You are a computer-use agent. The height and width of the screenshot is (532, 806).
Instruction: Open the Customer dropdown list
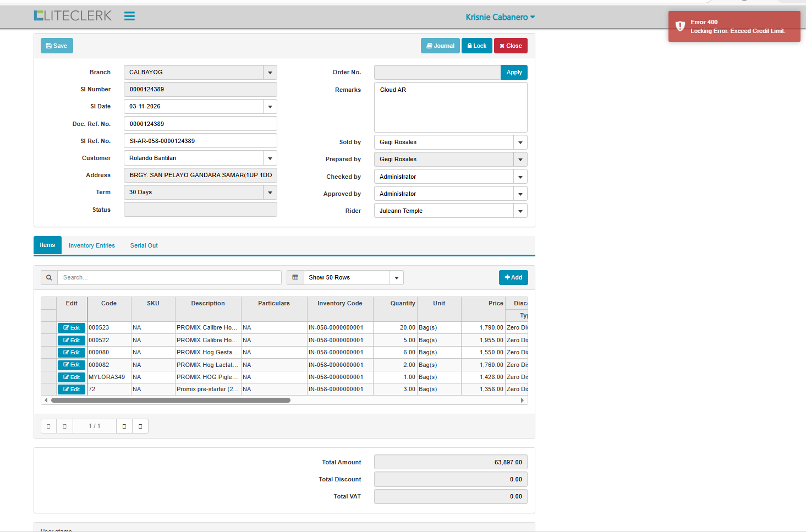click(x=270, y=158)
